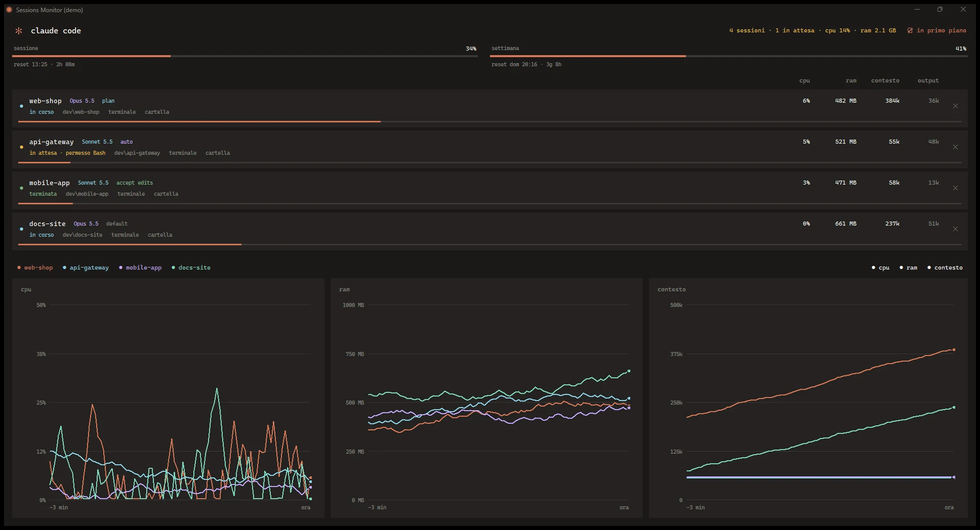
Task: Open terminale for api-gateway
Action: point(183,153)
